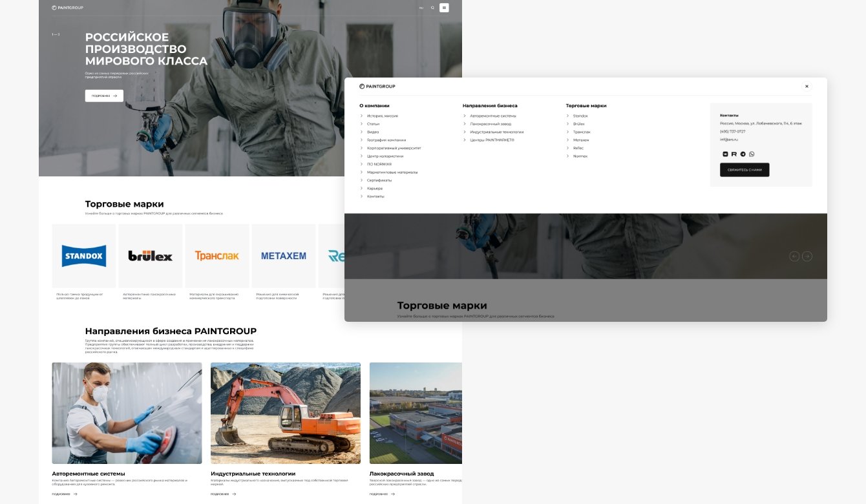This screenshot has height=504, width=866.
Task: Open the WhatsApp social icon in Контакты
Action: [752, 154]
